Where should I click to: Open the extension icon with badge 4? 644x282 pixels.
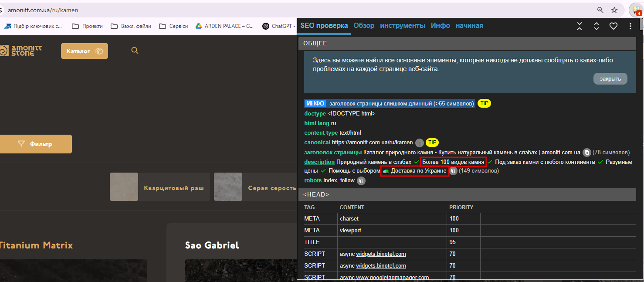click(x=636, y=10)
